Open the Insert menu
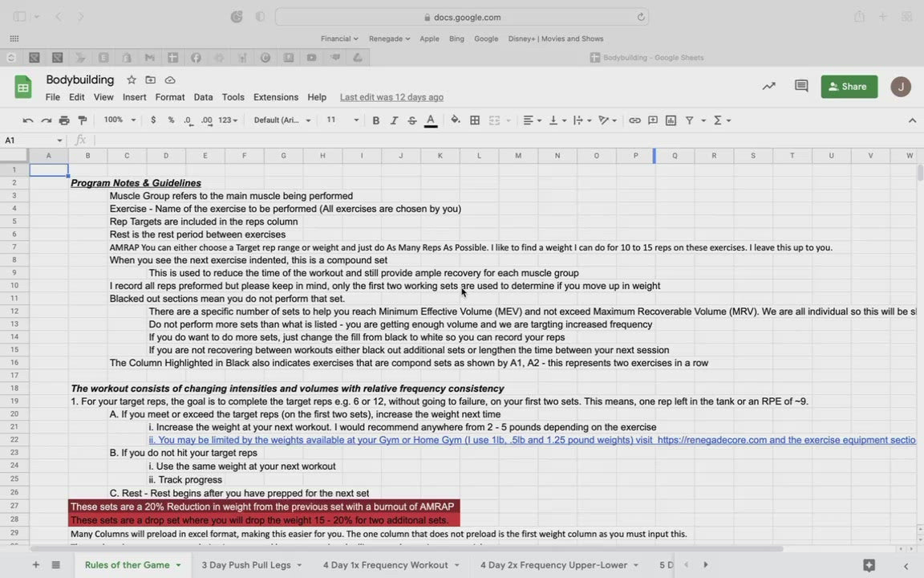924x578 pixels. click(135, 97)
